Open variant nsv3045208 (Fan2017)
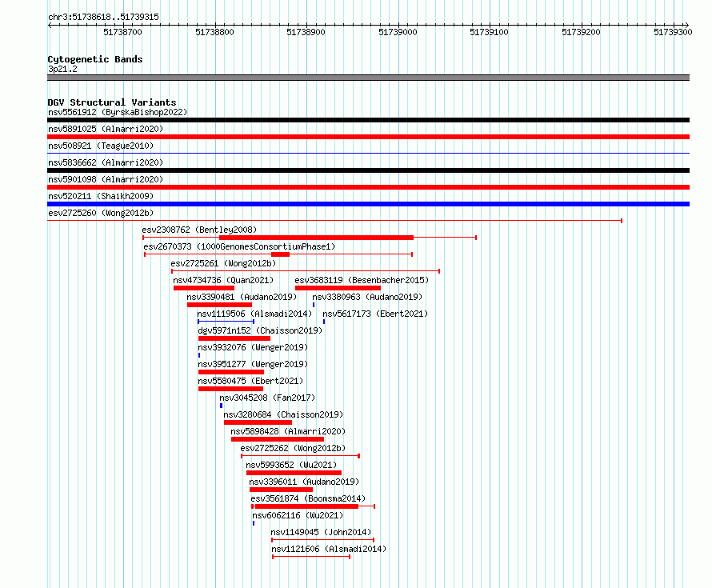The height and width of the screenshot is (588, 712). [267, 398]
